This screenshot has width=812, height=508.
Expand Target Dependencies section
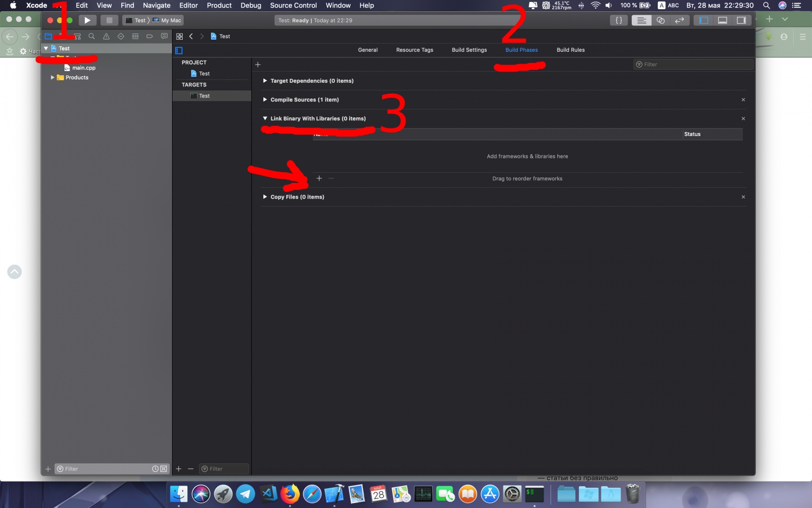(265, 81)
